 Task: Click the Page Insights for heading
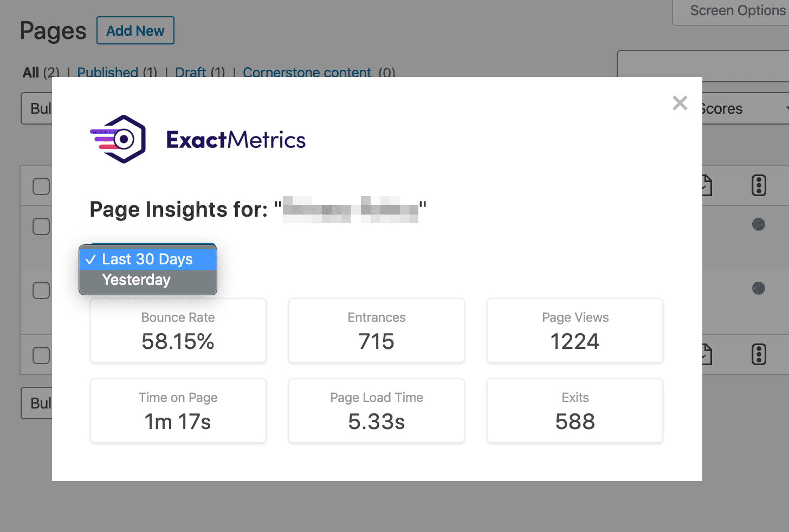coord(258,209)
